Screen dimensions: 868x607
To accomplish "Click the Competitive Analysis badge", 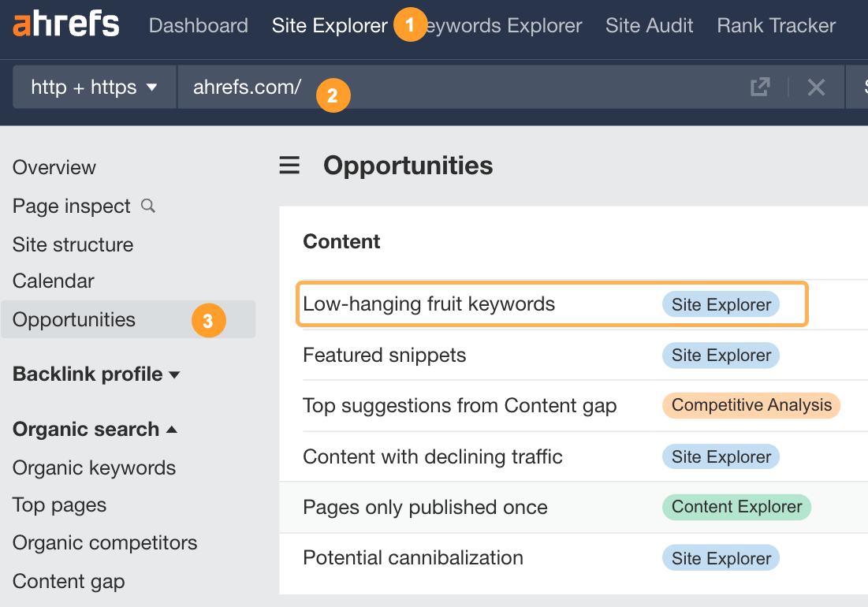I will pyautogui.click(x=751, y=405).
